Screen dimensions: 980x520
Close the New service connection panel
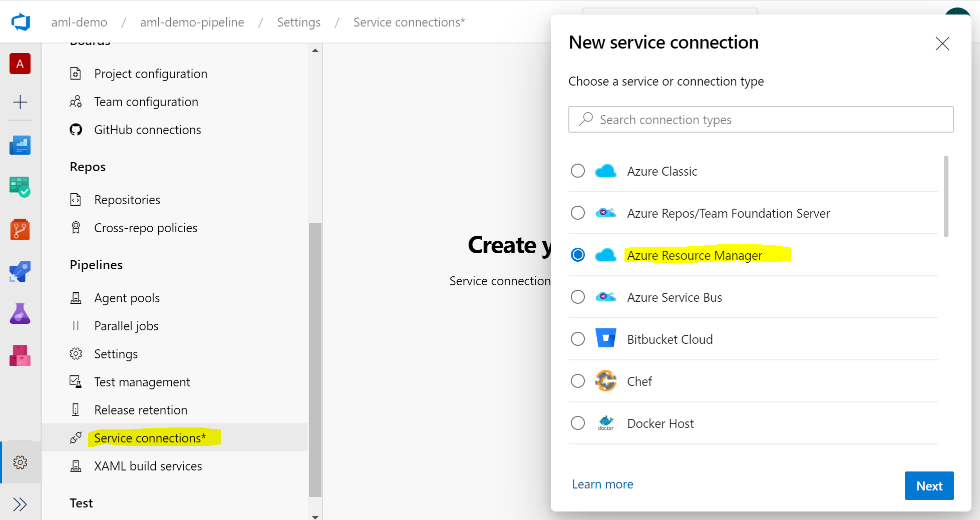(x=942, y=44)
